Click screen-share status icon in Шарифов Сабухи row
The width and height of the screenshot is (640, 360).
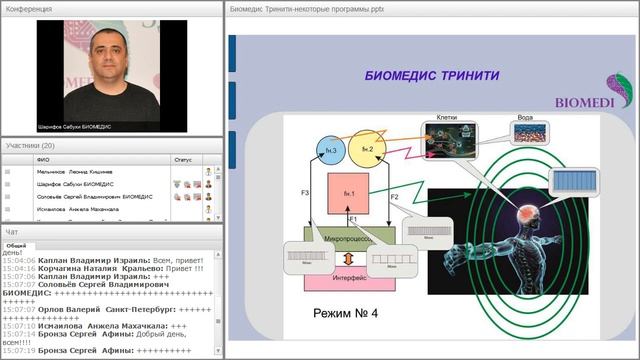click(x=197, y=184)
